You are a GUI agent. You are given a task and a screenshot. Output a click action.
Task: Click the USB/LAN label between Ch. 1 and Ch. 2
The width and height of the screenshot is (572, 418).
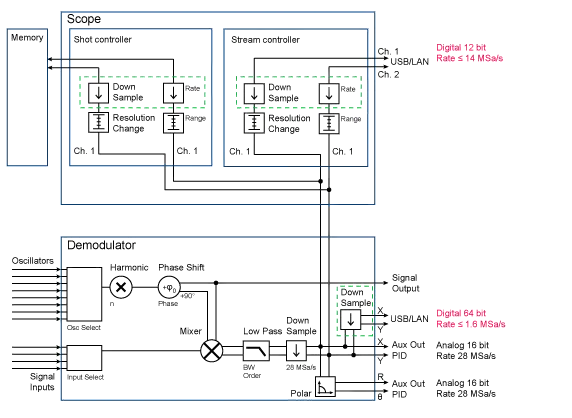click(x=409, y=62)
